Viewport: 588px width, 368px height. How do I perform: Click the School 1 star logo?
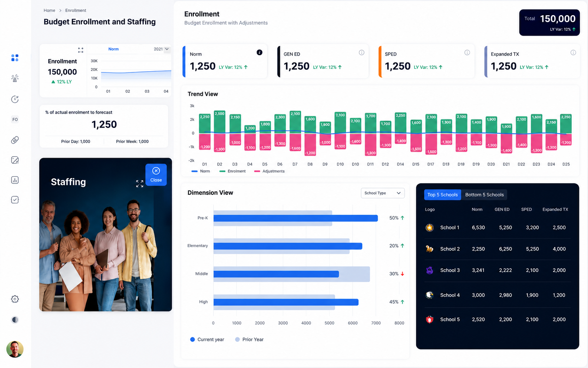[429, 227]
